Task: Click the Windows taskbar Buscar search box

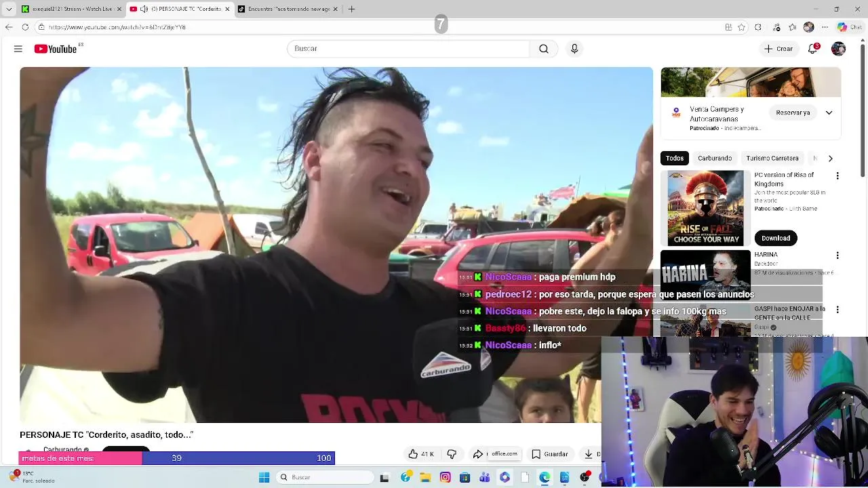Action: [326, 477]
